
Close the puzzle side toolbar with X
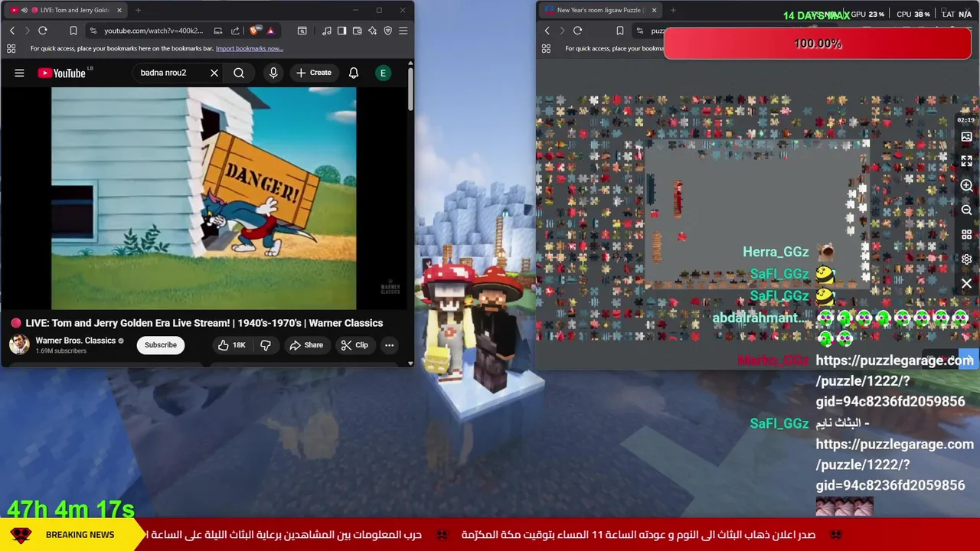966,284
